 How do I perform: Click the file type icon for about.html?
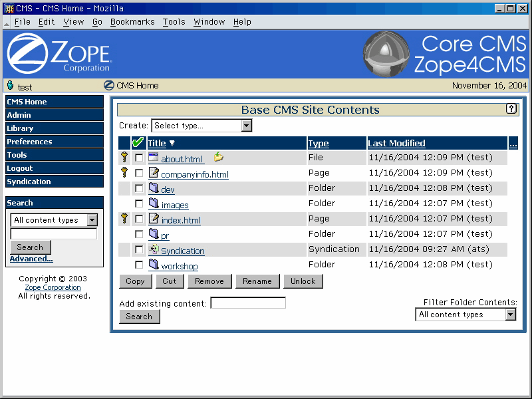(x=154, y=157)
